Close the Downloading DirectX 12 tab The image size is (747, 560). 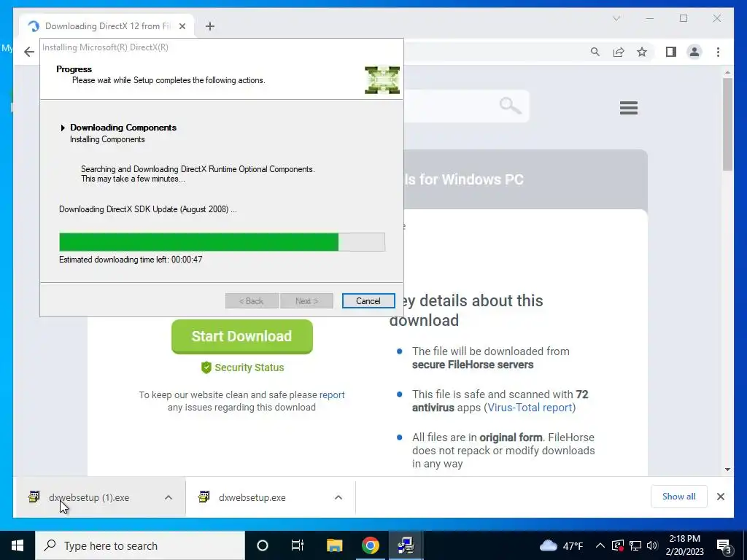click(182, 26)
